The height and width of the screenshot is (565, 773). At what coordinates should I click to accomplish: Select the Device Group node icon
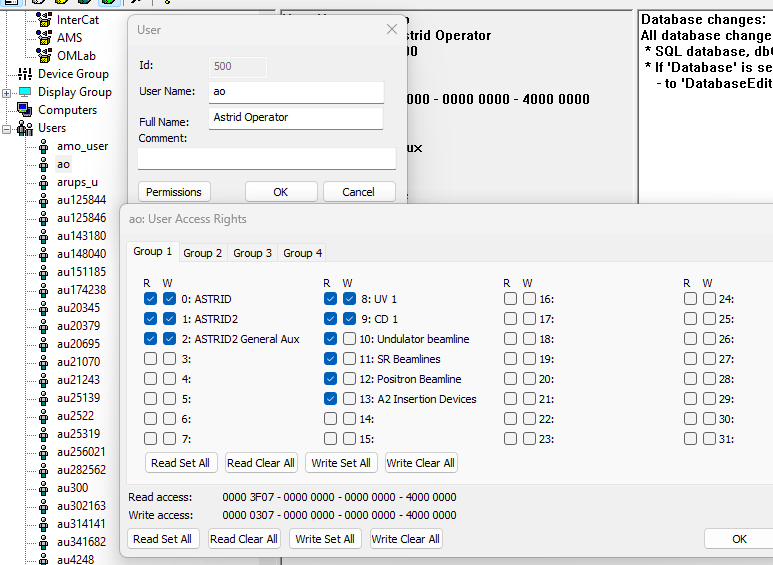(25, 74)
